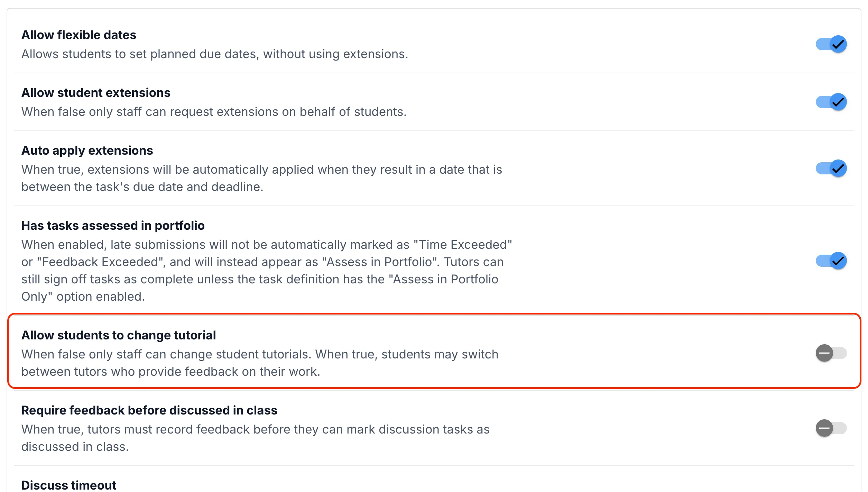The height and width of the screenshot is (492, 868).
Task: Enable Allow students to change tutorial
Action: click(831, 353)
